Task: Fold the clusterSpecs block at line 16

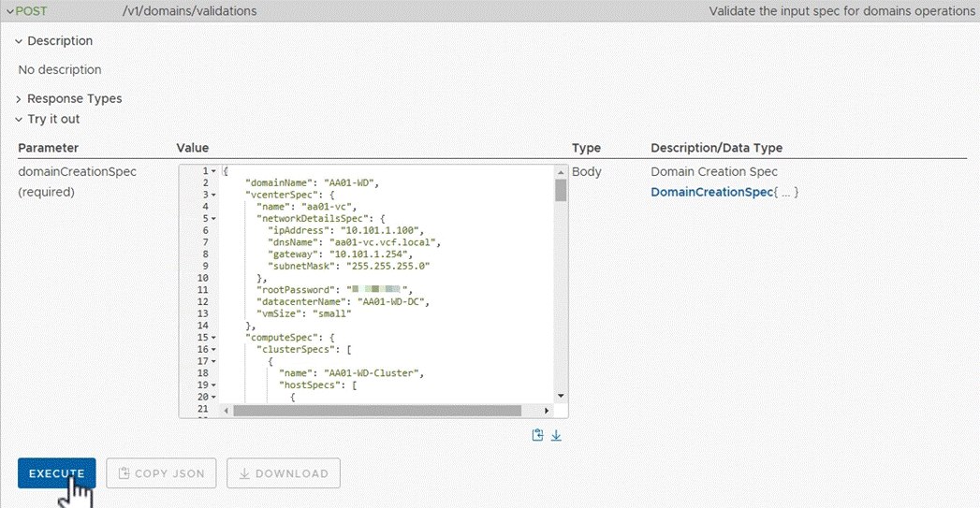Action: pos(213,349)
